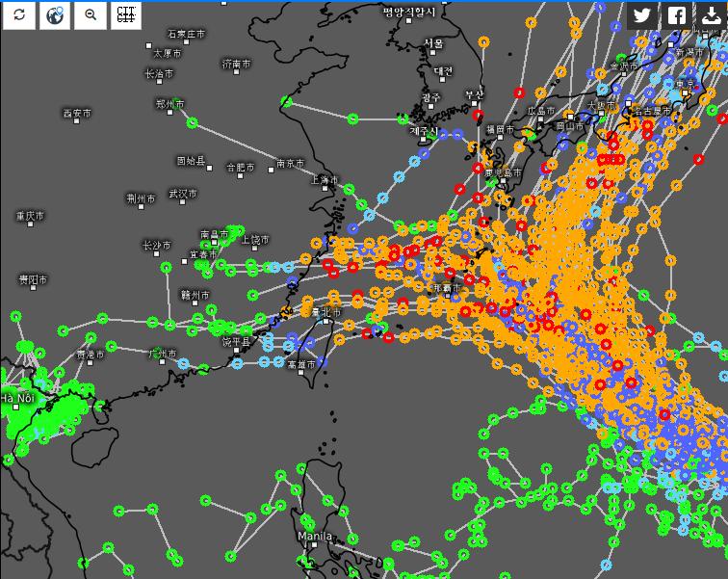Share the map on Twitter
This screenshot has width=728, height=579.
click(x=642, y=15)
